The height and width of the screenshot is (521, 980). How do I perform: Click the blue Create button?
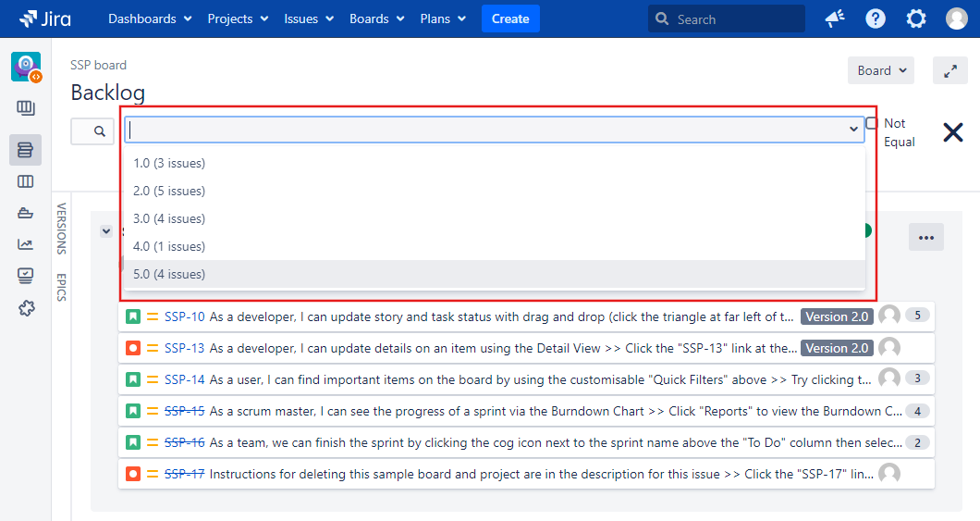tap(510, 19)
